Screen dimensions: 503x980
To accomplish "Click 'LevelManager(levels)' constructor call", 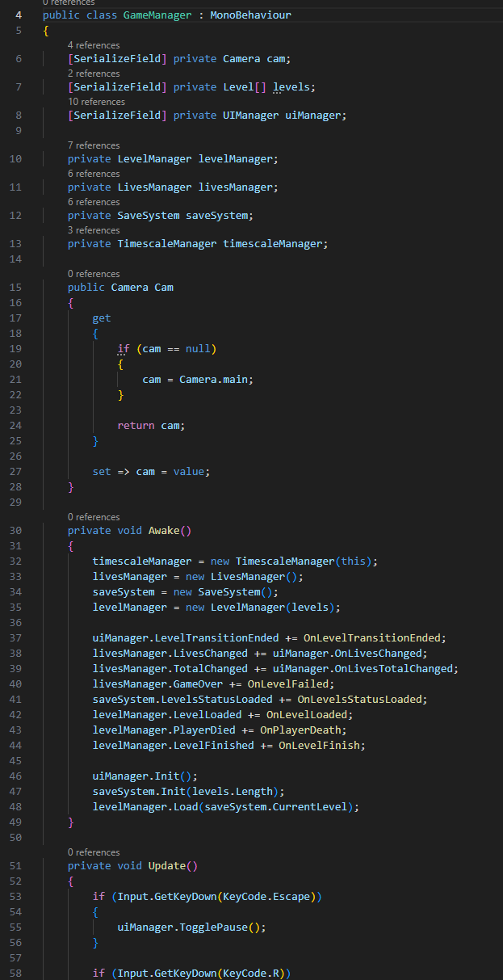I will pyautogui.click(x=273, y=608).
